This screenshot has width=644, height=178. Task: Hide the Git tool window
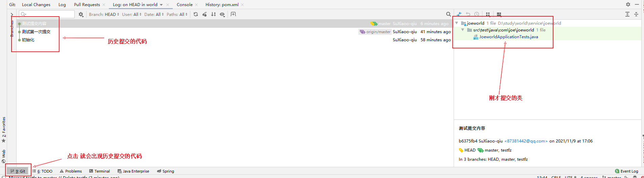point(637,4)
